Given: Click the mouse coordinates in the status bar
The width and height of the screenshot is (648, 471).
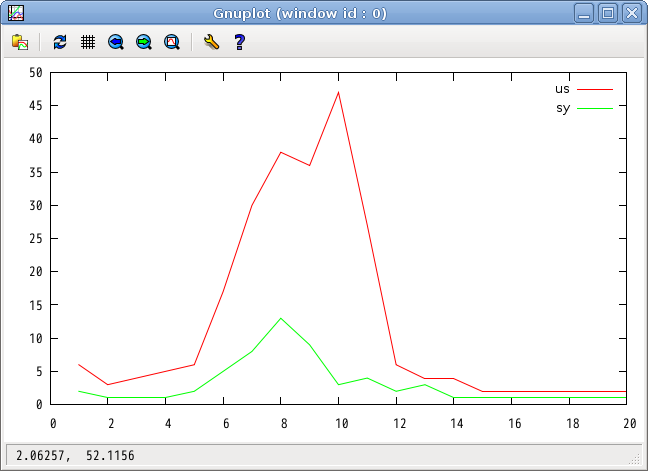Looking at the screenshot, I should pos(75,456).
